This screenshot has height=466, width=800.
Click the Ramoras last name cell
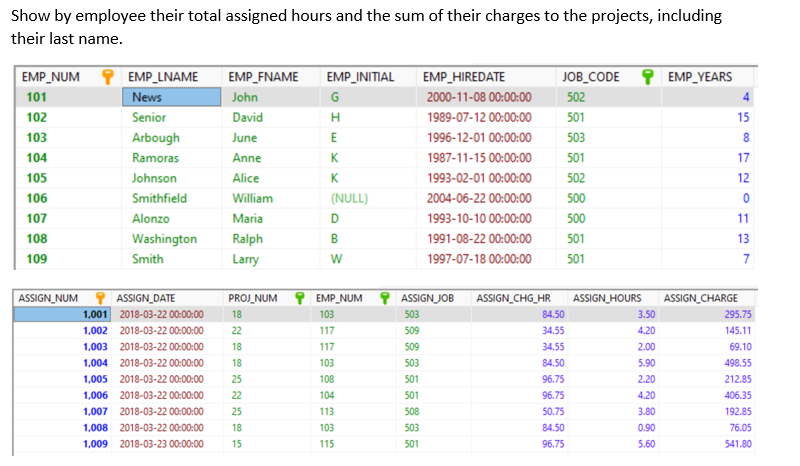click(x=171, y=158)
